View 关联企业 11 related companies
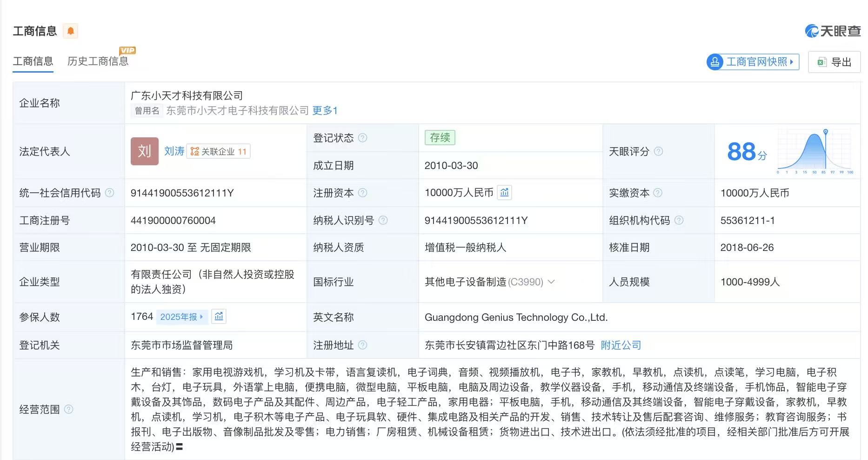This screenshot has height=460, width=868. 219,151
